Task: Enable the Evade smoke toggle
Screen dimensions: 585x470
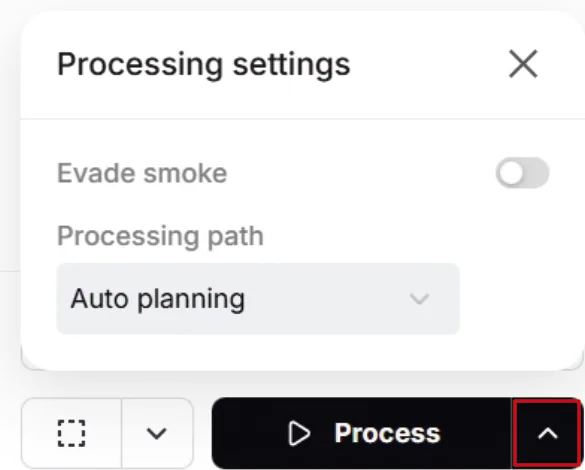Action: [522, 173]
